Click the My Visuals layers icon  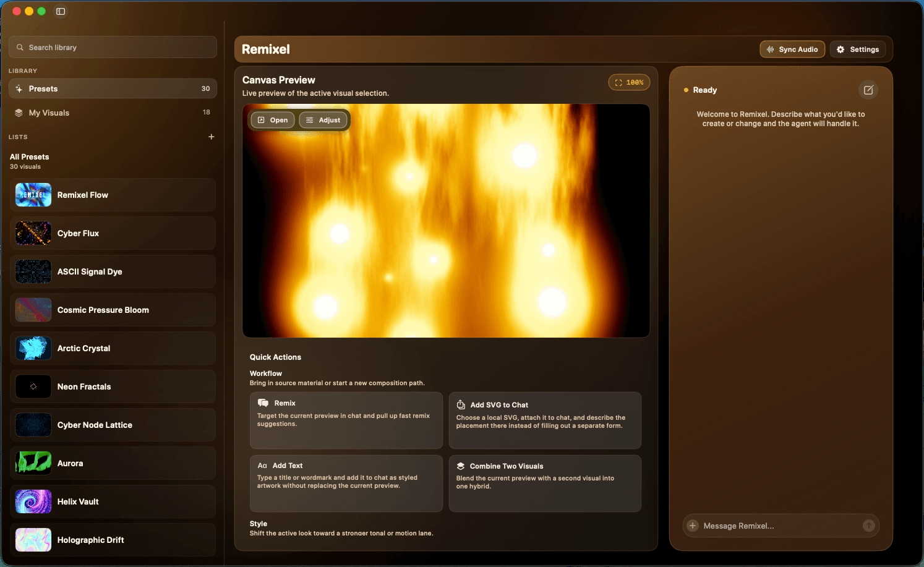click(x=19, y=113)
